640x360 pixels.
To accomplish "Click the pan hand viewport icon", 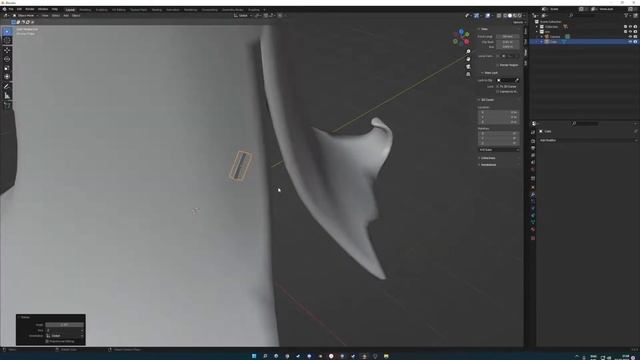I will coord(468,59).
